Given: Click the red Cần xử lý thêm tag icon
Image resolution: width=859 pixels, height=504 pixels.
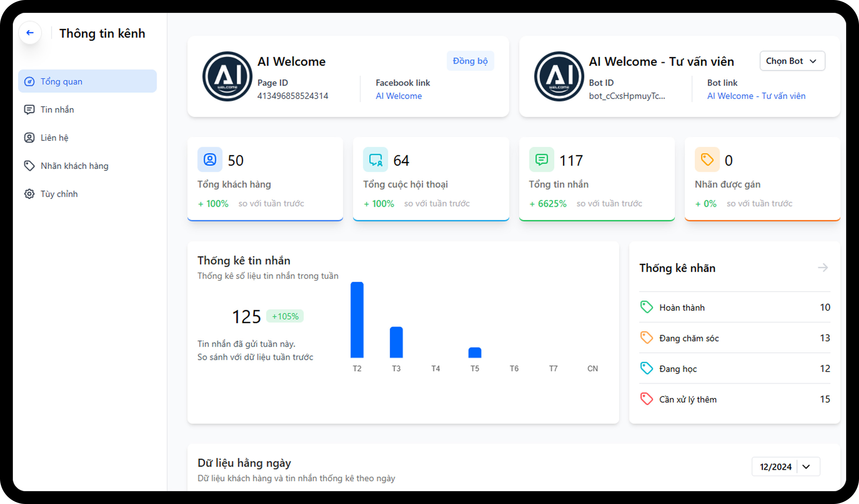Looking at the screenshot, I should [x=646, y=399].
